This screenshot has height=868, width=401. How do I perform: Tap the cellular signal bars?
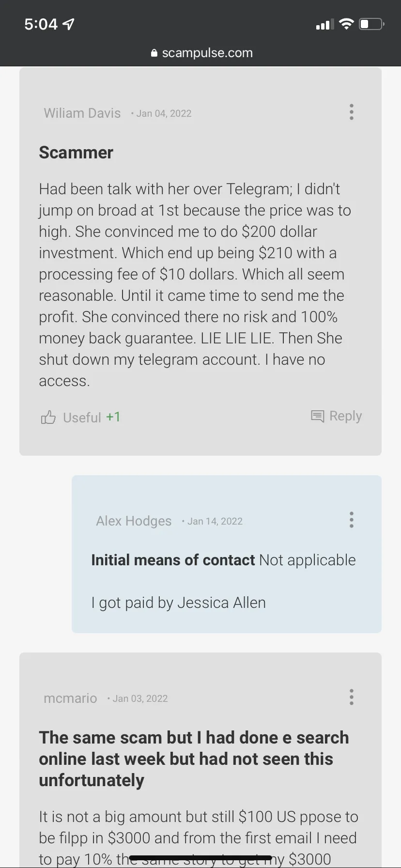[325, 24]
